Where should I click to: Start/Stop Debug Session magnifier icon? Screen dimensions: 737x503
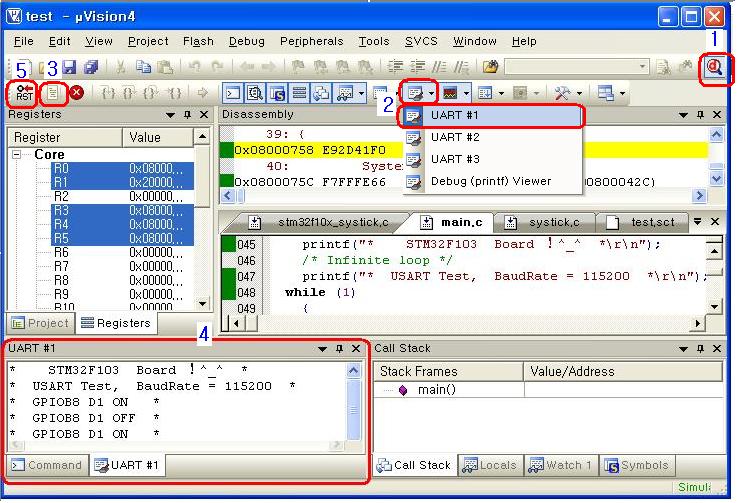tap(714, 68)
